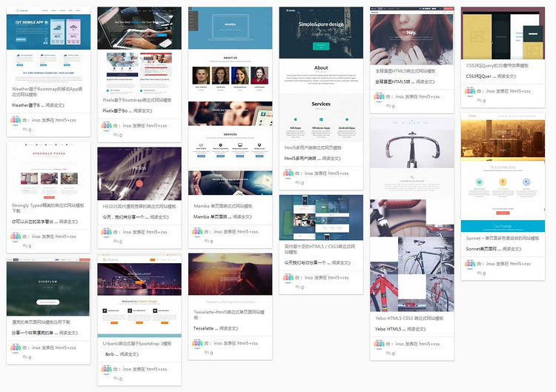Open the 'Hey.' red-haired woman preview image
This screenshot has height=392, width=556.
[x=411, y=36]
